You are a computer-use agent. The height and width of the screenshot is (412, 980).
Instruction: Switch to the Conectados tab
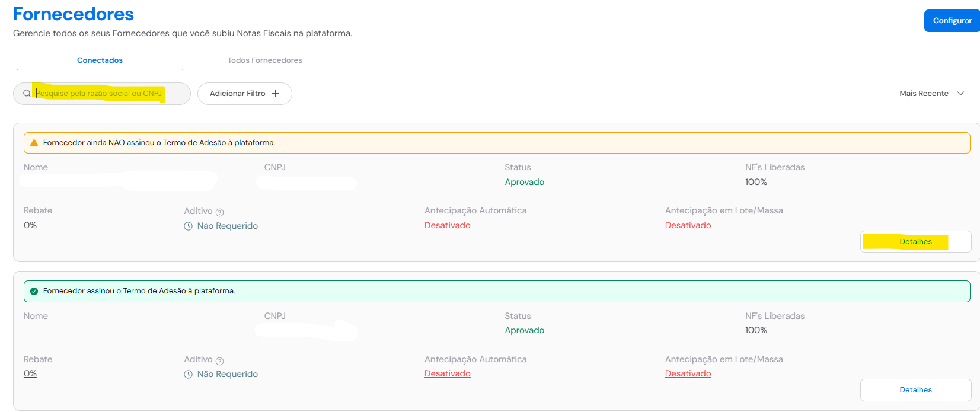click(x=100, y=60)
